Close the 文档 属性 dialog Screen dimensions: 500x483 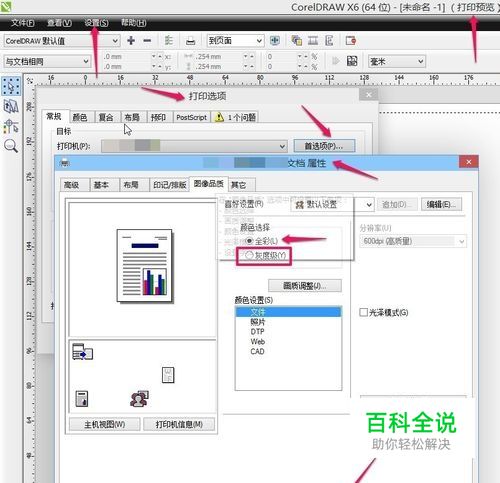pos(469,162)
